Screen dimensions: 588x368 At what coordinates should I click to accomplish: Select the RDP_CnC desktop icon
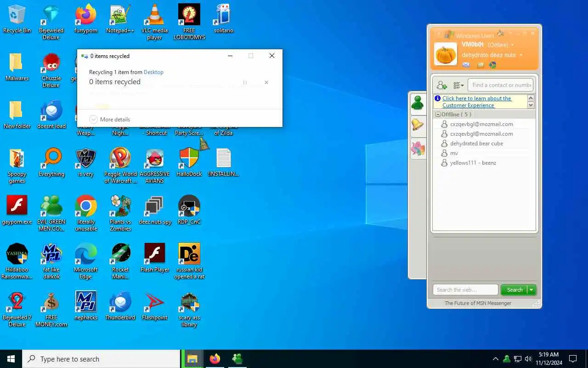coord(189,210)
